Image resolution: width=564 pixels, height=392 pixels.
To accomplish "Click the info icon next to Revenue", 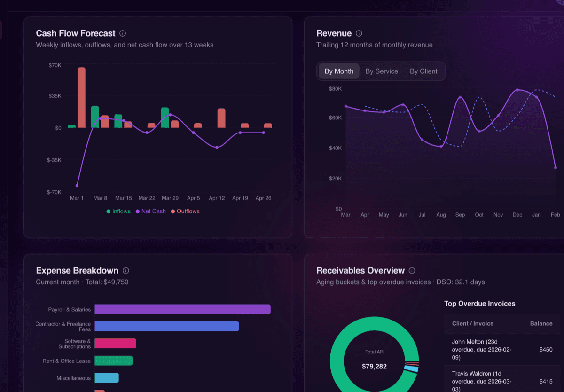I will click(359, 33).
